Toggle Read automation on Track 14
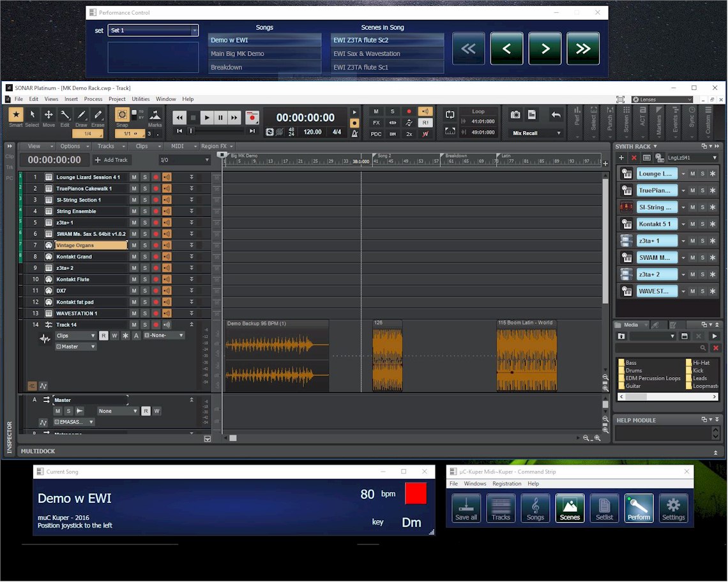The height and width of the screenshot is (582, 728). click(103, 336)
